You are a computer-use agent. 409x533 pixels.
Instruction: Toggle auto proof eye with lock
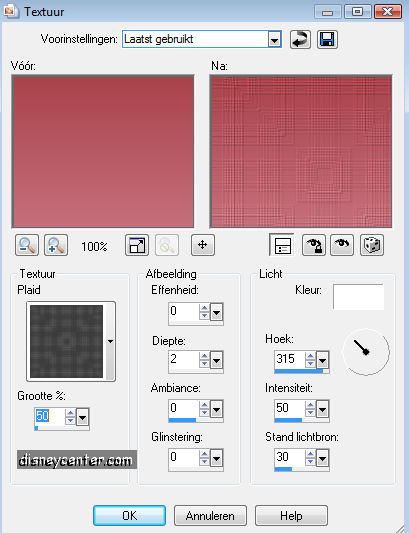tap(314, 245)
